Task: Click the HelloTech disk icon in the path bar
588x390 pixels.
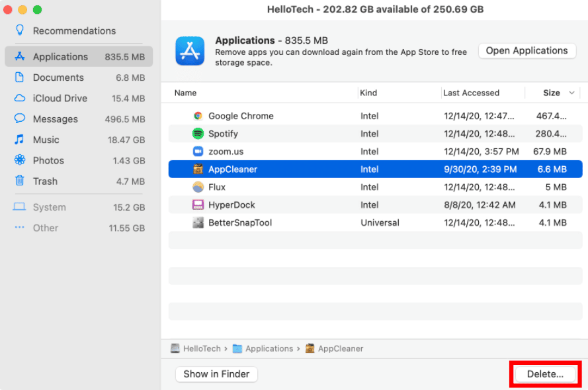Action: [175, 348]
